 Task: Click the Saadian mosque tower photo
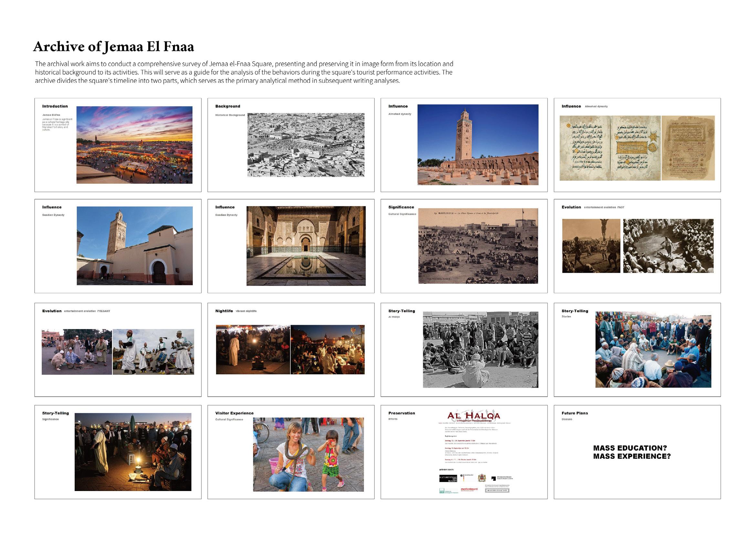pos(134,246)
